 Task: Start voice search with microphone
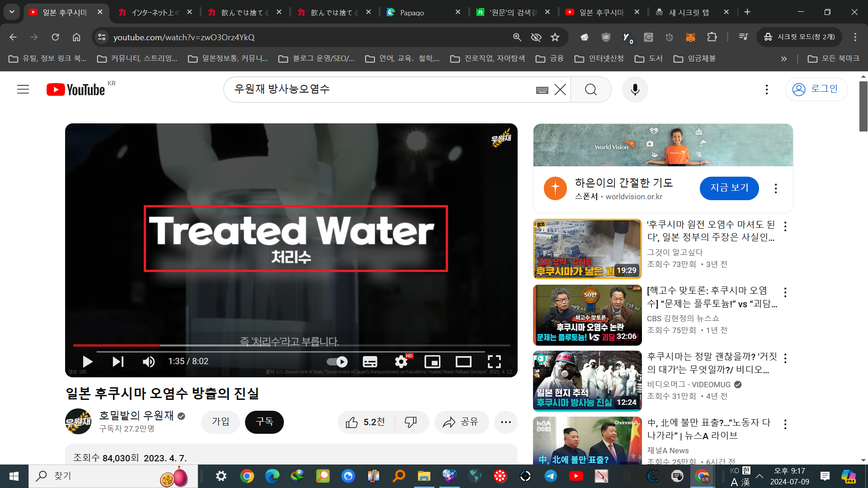click(635, 89)
